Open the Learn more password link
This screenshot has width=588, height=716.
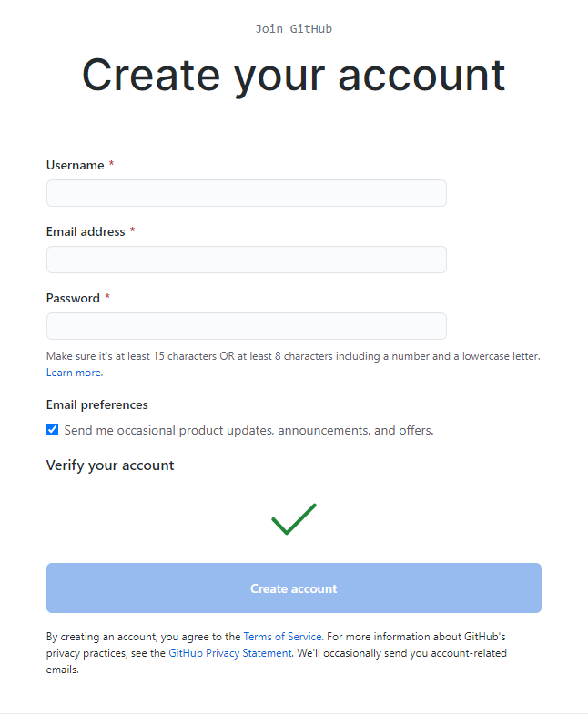click(x=75, y=373)
